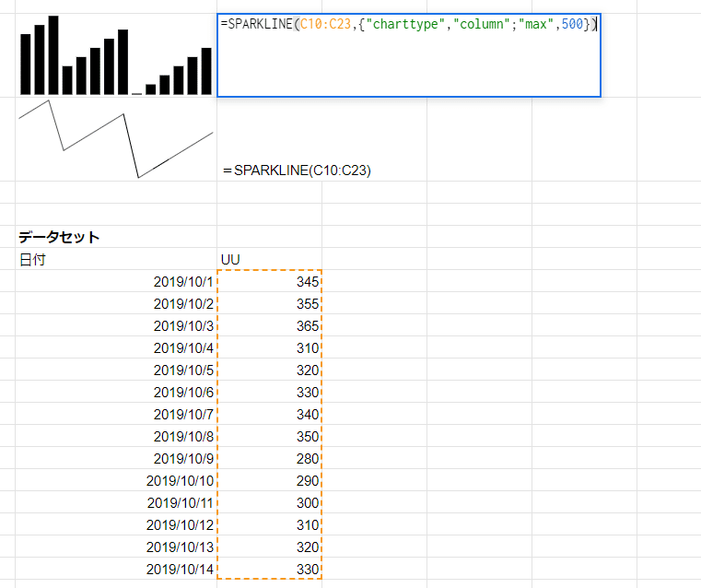Image resolution: width=701 pixels, height=588 pixels.
Task: Click the UU value for 2019/10/6
Action: tap(269, 392)
